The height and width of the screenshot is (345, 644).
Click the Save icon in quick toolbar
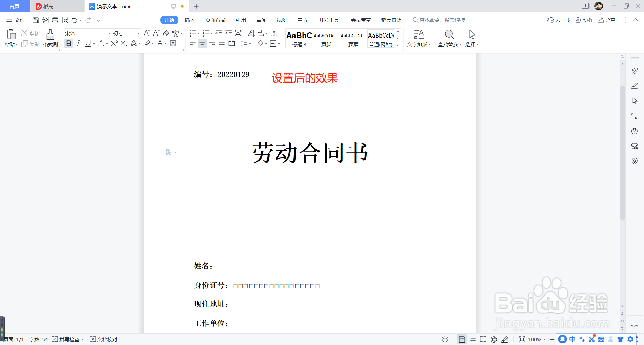pyautogui.click(x=36, y=20)
